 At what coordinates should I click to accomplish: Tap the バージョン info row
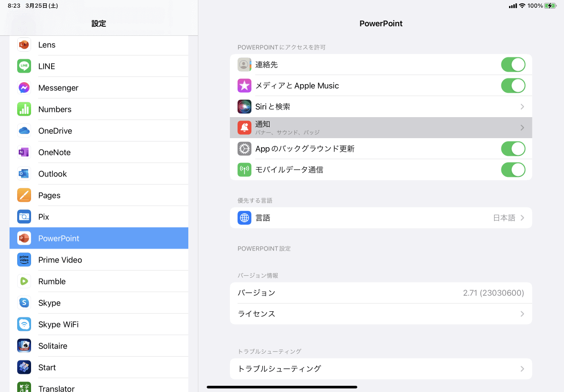point(380,293)
